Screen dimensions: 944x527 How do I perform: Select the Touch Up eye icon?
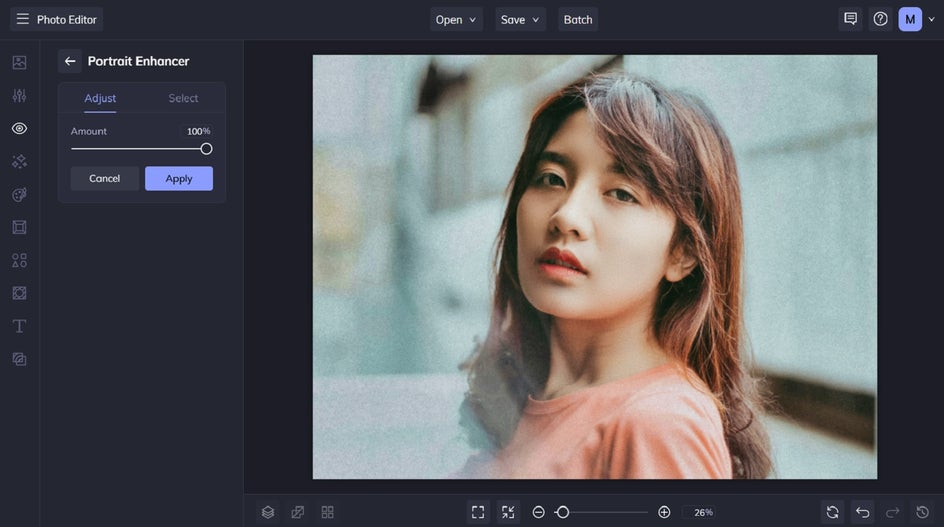(19, 128)
